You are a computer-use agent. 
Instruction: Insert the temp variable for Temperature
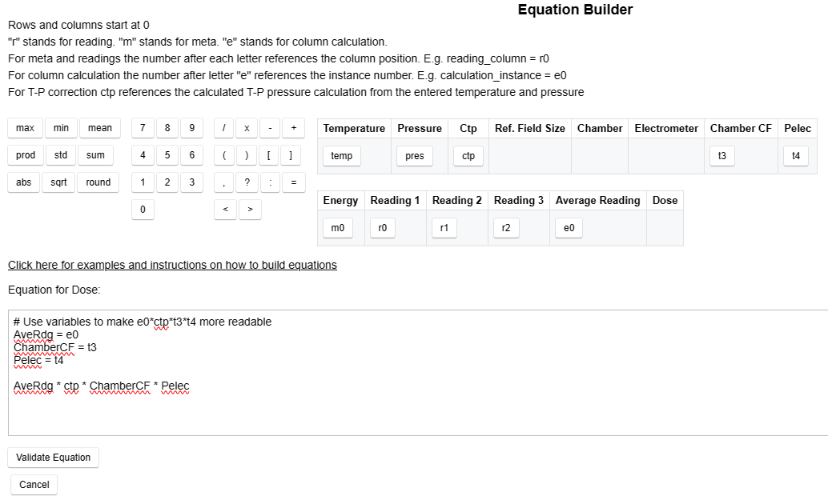[341, 156]
